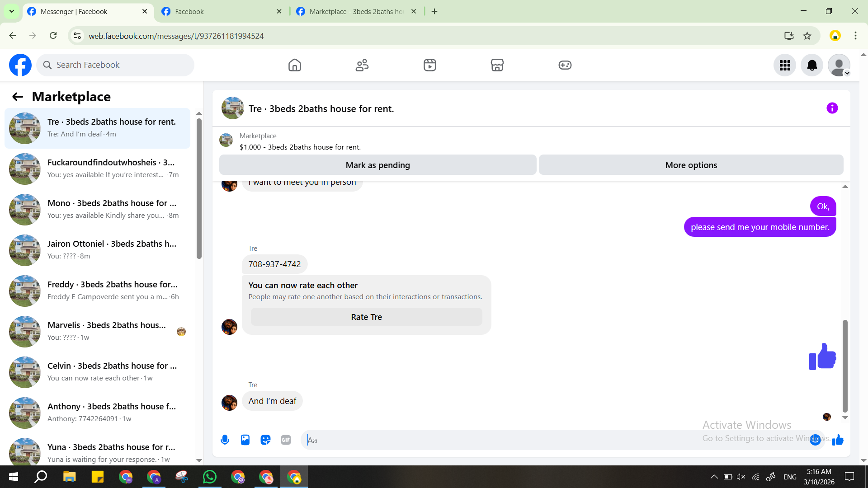Open conversation information icon
The width and height of the screenshot is (868, 488).
tap(832, 108)
